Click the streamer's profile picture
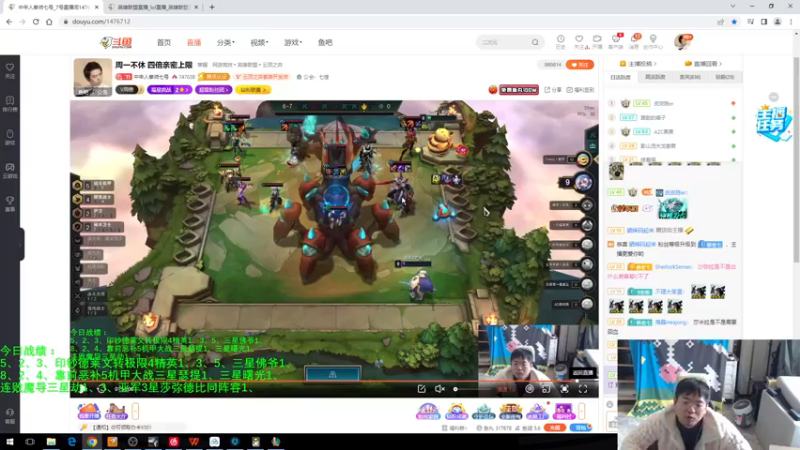Image resolution: width=800 pixels, height=450 pixels. pos(93,77)
